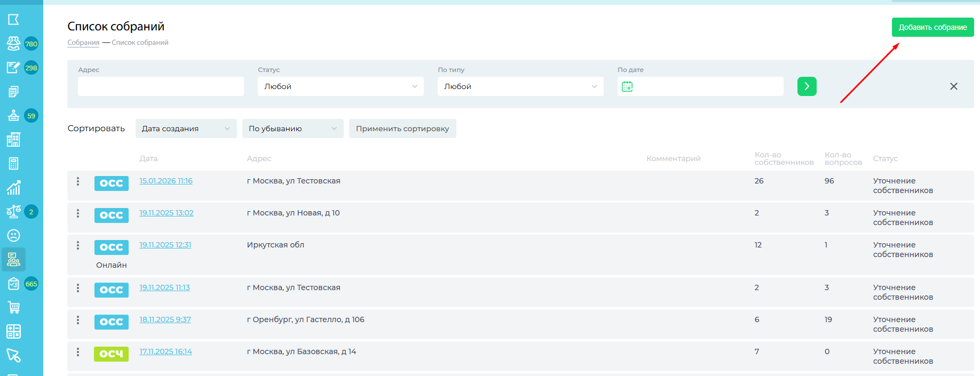The image size is (980, 376).
Task: Click into the Адрес input field
Action: point(161,86)
